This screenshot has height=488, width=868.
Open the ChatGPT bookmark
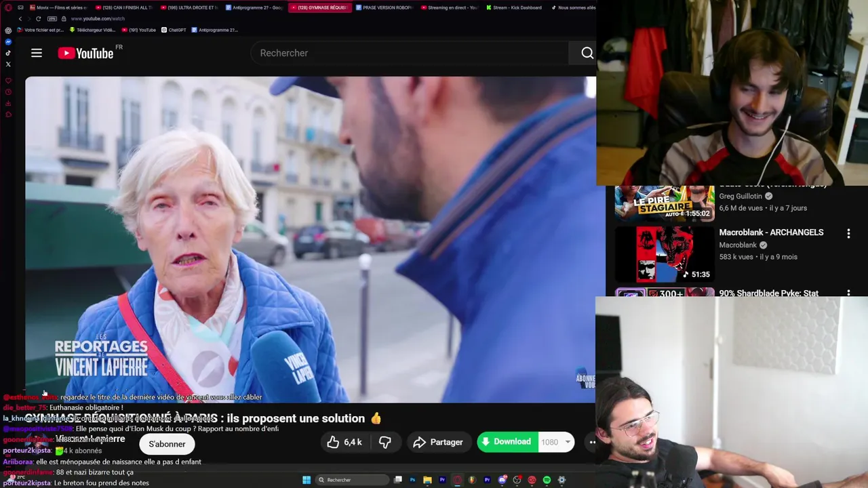174,30
